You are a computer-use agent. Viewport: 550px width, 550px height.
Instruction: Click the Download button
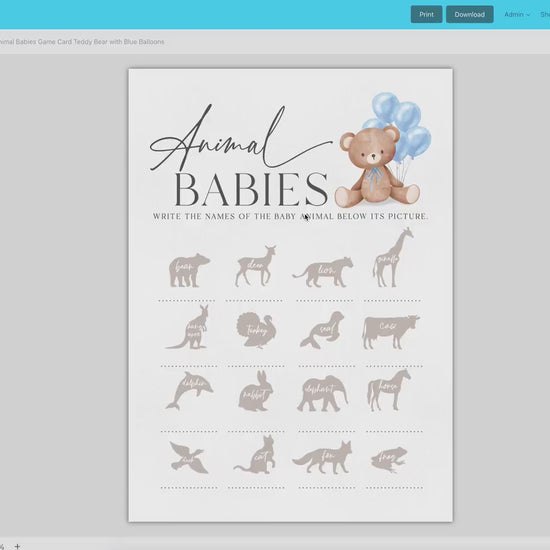469,14
